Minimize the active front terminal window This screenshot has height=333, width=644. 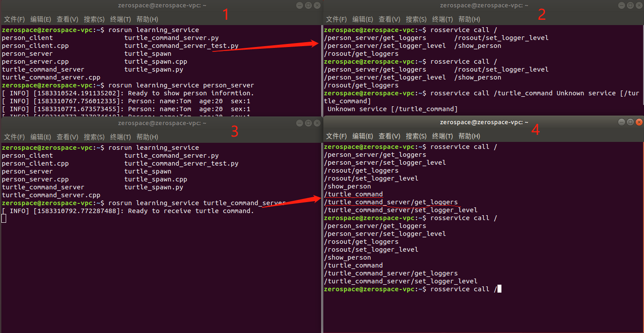[x=622, y=122]
